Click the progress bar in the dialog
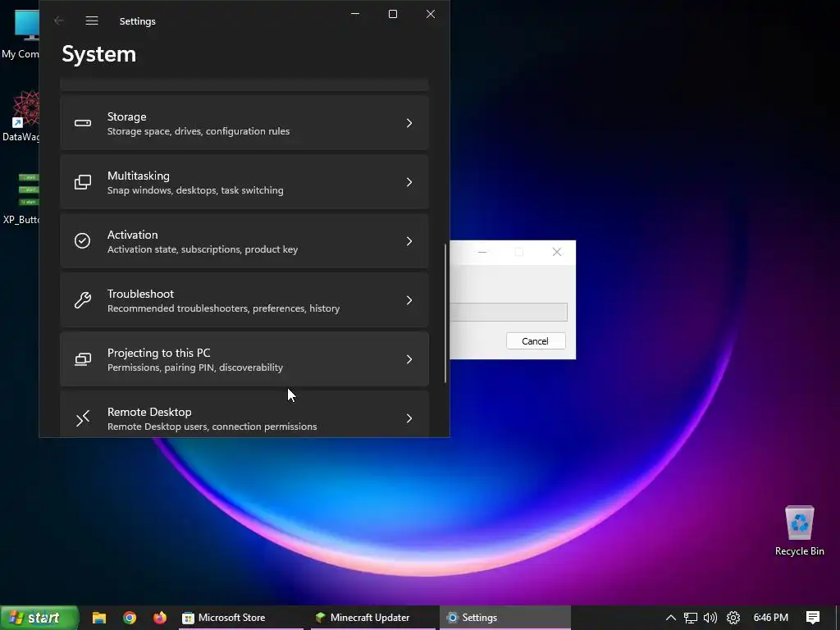840x630 pixels. click(x=509, y=312)
